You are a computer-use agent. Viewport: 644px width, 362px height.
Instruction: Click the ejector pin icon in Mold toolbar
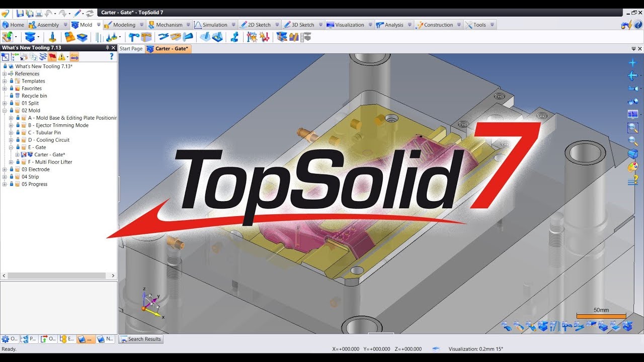click(52, 37)
